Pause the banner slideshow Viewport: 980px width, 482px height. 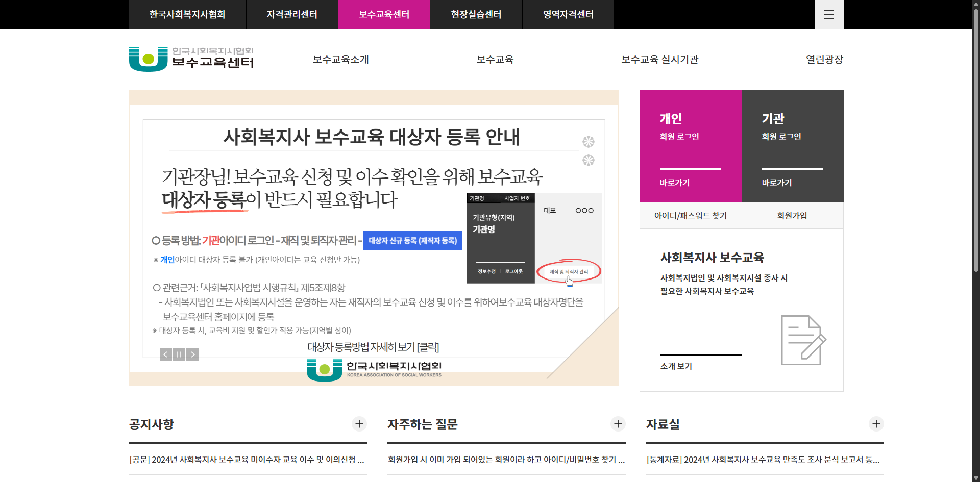[x=179, y=354]
